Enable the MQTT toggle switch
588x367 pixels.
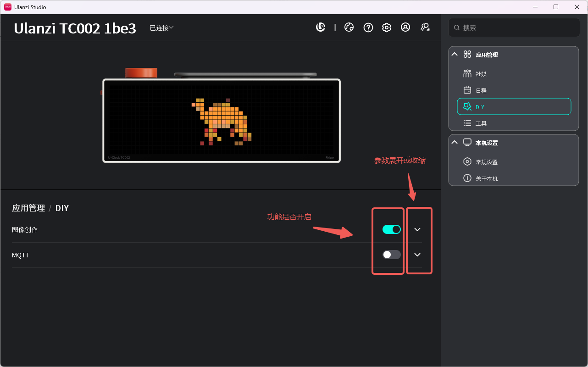pyautogui.click(x=392, y=255)
